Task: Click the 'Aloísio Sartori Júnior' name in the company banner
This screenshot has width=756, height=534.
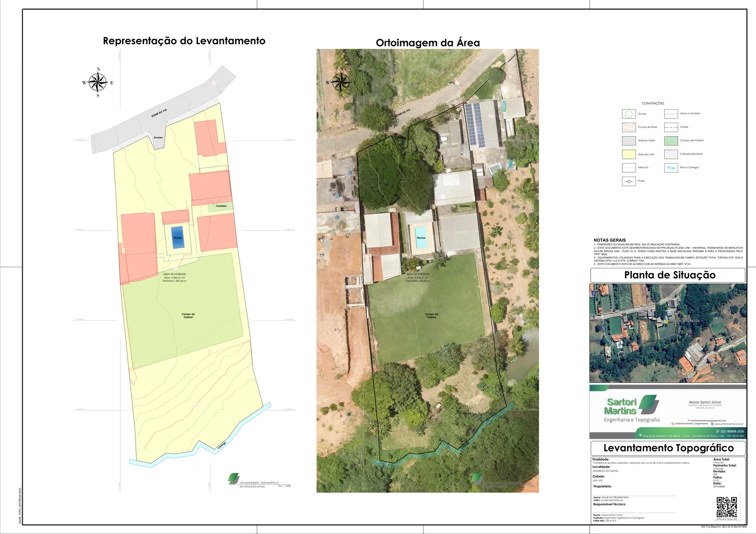Action: 705,402
